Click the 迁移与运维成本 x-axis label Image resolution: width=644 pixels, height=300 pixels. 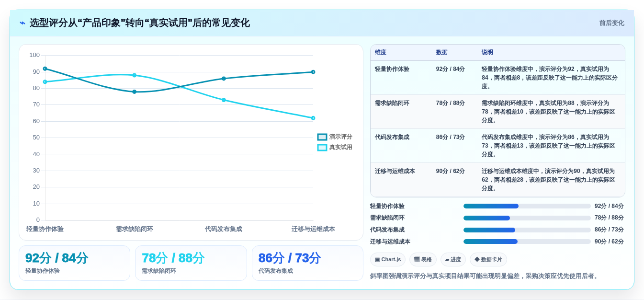[313, 229]
